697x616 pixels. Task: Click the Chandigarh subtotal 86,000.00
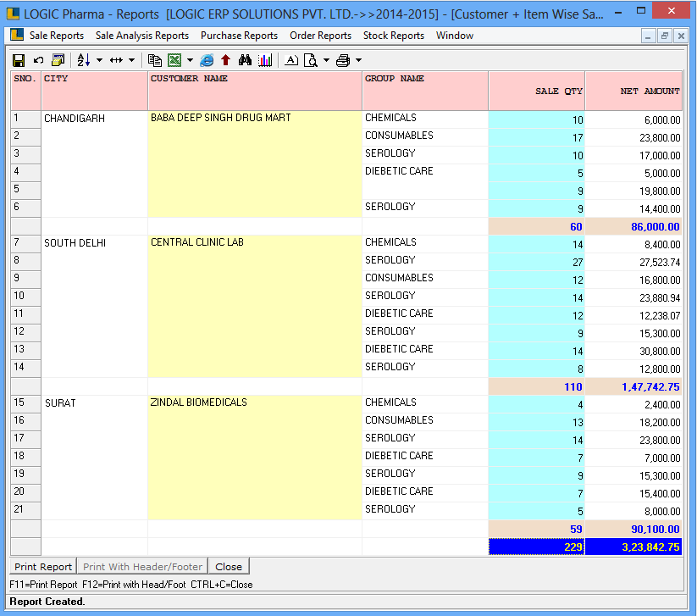(633, 226)
